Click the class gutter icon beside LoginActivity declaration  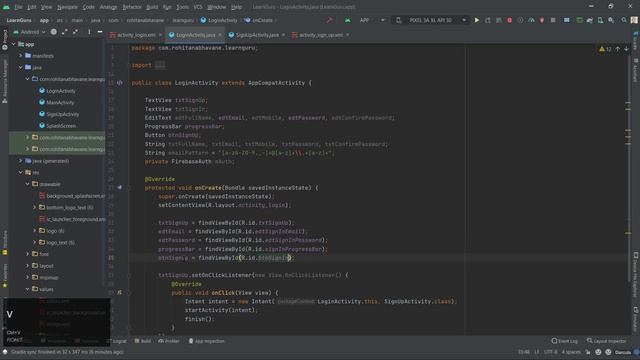[120, 83]
